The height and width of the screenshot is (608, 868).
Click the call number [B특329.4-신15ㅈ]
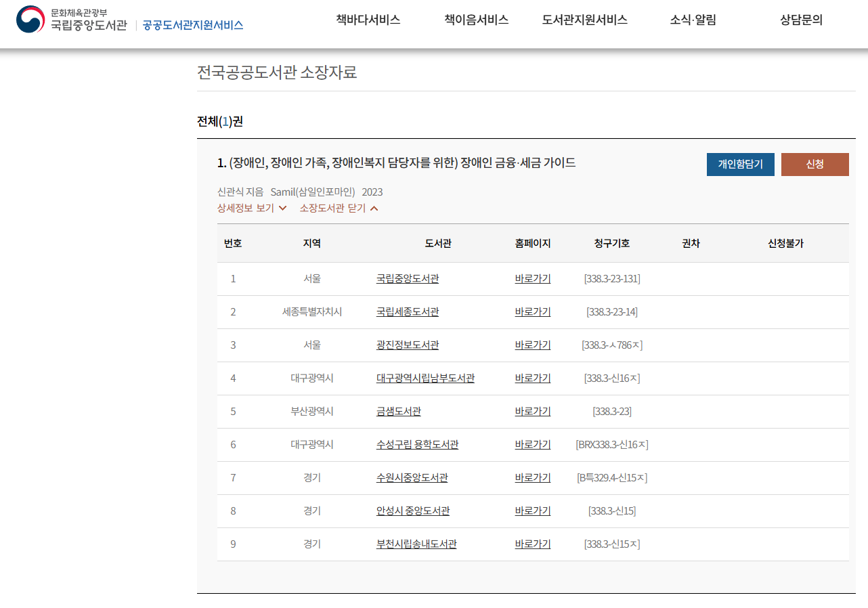pos(612,477)
